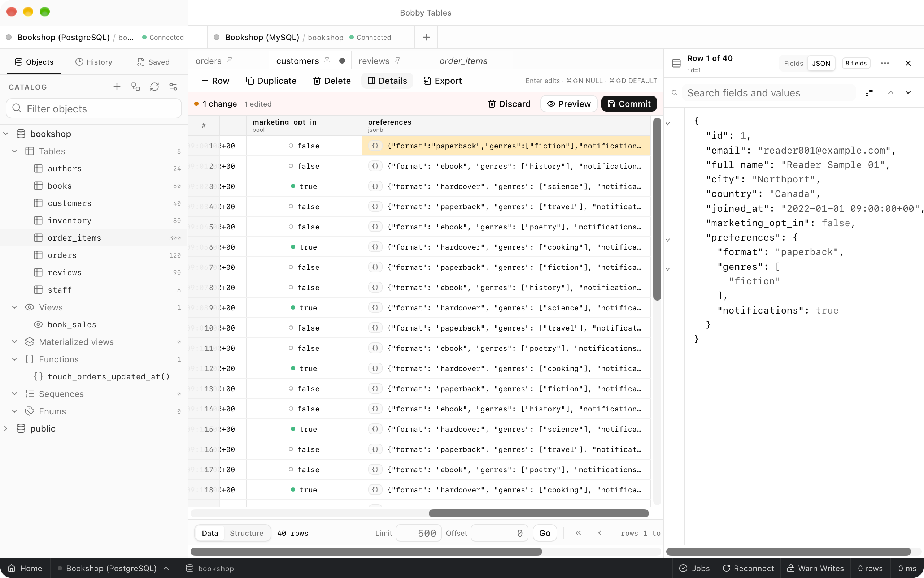Collapse the Sequences group
The height and width of the screenshot is (578, 924).
pos(14,394)
